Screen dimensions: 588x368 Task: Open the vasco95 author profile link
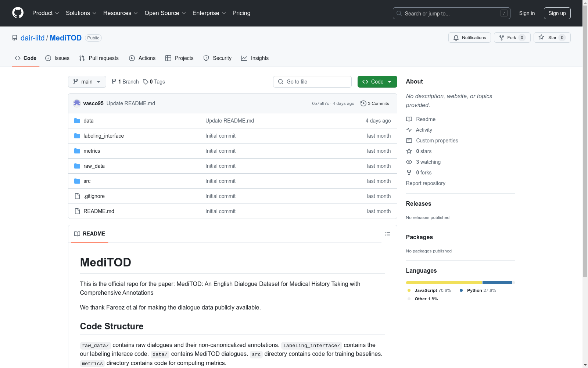93,103
